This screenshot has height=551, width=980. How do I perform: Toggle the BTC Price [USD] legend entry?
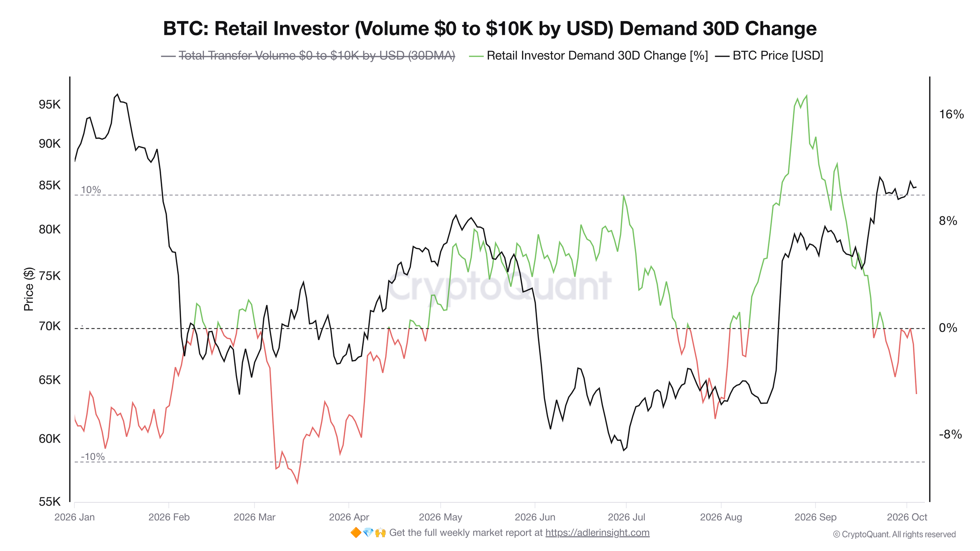[769, 55]
